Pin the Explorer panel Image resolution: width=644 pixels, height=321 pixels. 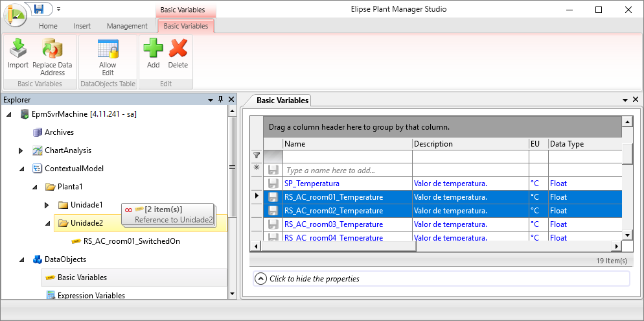[x=220, y=99]
